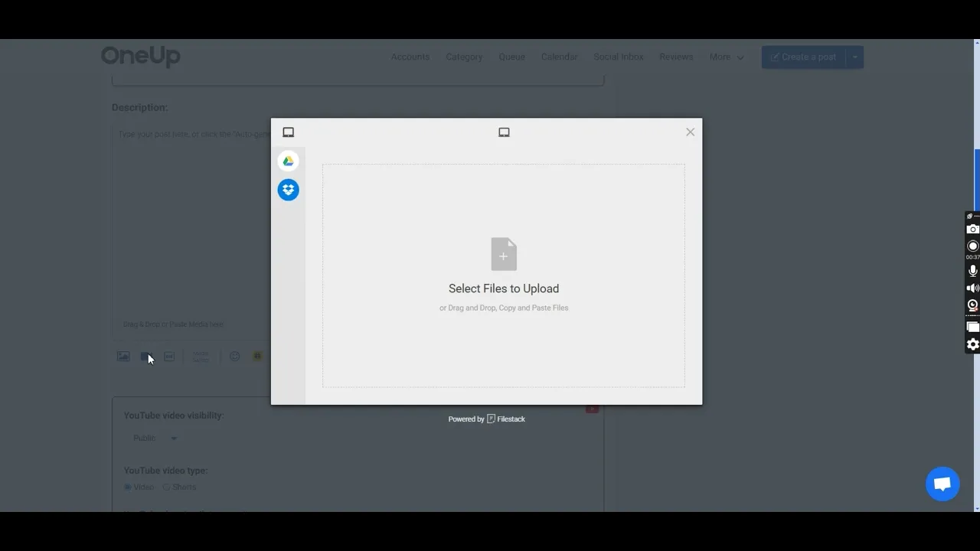Image resolution: width=980 pixels, height=551 pixels.
Task: Open the Calendar page
Action: pos(560,57)
